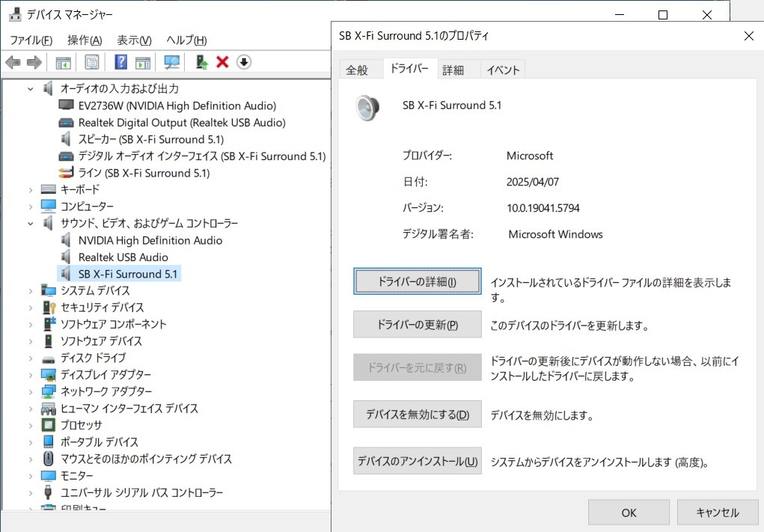
Task: Select スピーカー (SB X-Fi Surround 5.1)
Action: click(151, 139)
